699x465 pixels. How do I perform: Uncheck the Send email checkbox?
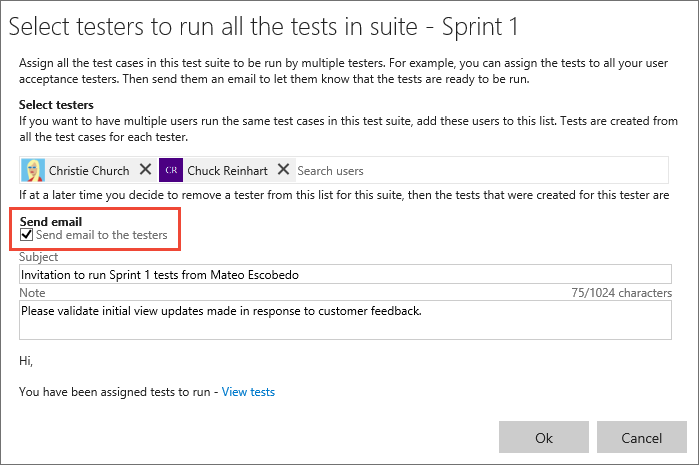[x=27, y=235]
